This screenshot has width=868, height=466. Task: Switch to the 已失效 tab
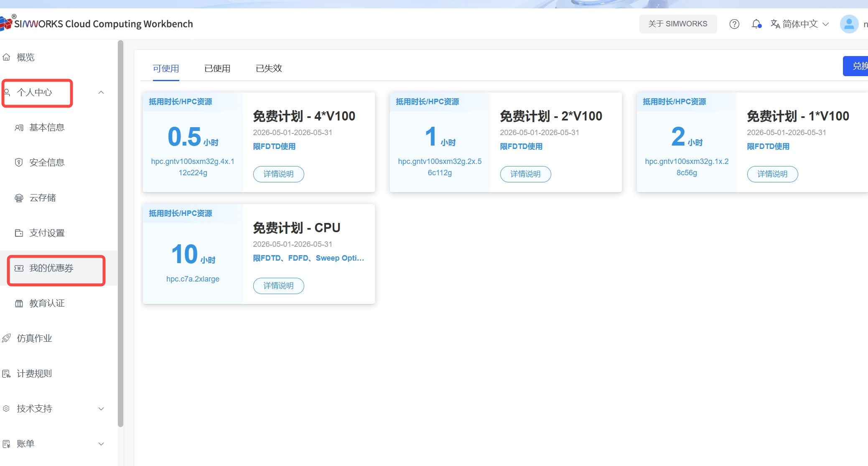point(269,69)
